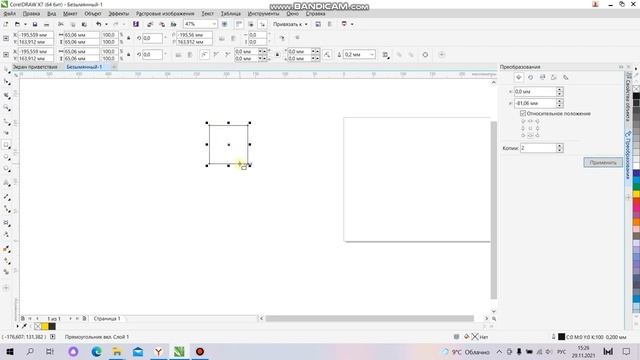The image size is (640, 360).
Task: Open the Scale and mirror transformation icon
Action: point(542,77)
